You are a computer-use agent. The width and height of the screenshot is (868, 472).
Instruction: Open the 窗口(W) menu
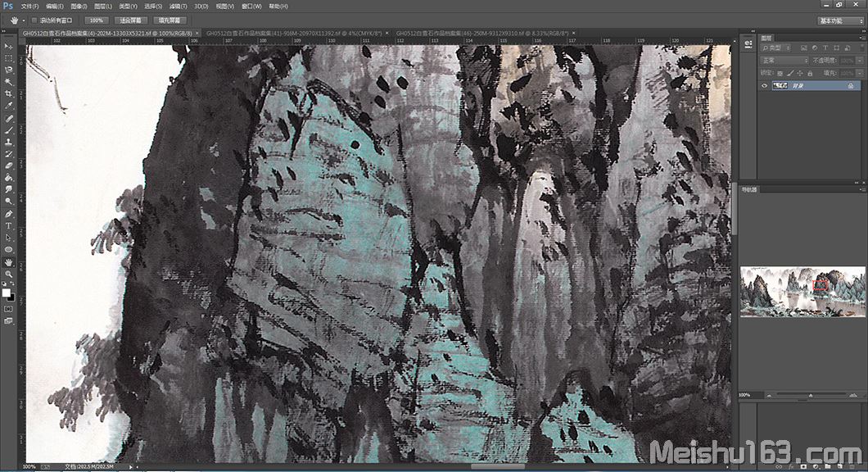[x=251, y=6]
